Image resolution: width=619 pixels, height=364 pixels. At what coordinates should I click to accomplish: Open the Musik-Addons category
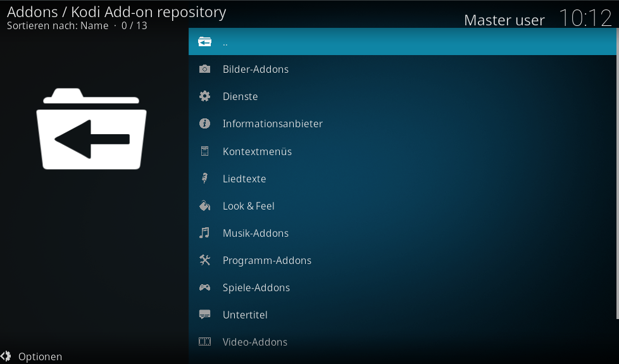coord(403,232)
